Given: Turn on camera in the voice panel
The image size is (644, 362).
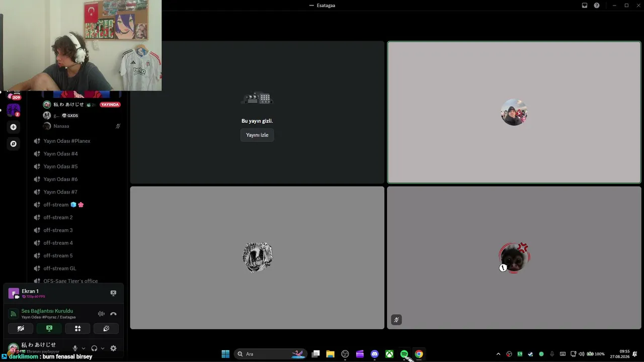Looking at the screenshot, I should [x=21, y=328].
